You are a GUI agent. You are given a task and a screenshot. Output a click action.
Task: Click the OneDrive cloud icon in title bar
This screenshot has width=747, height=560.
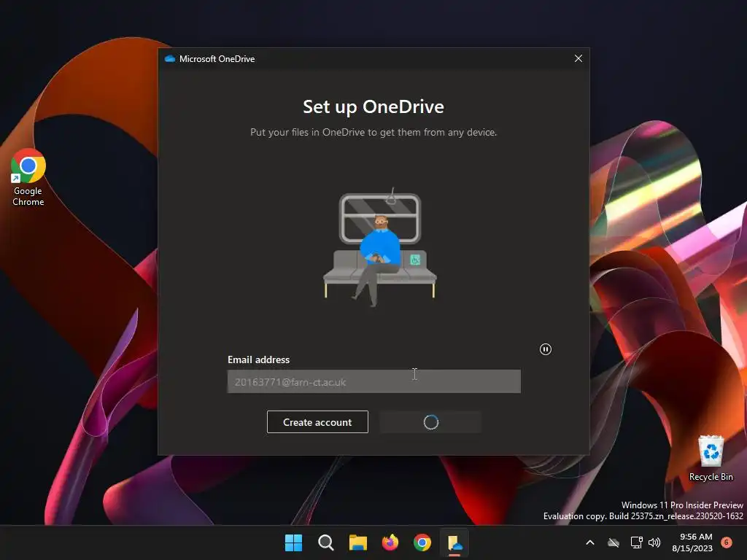coord(169,58)
